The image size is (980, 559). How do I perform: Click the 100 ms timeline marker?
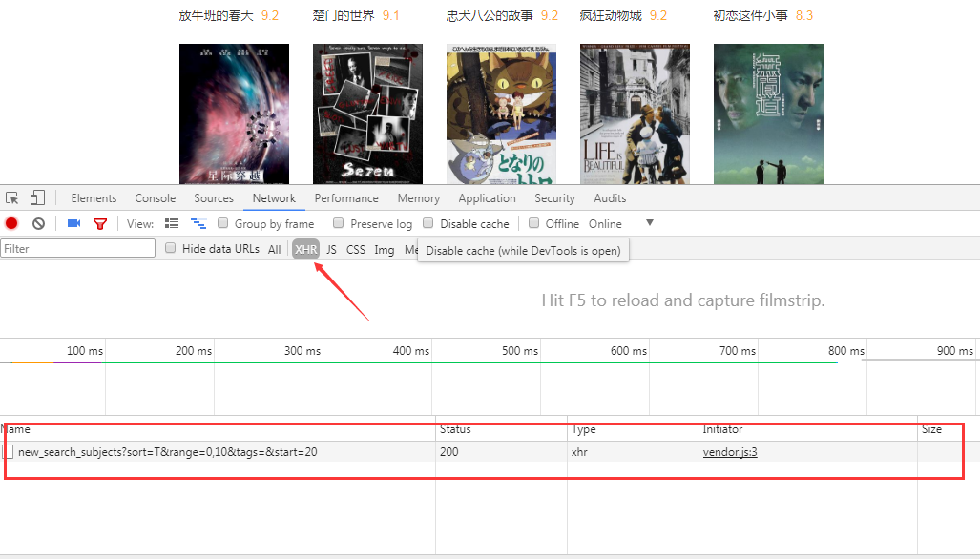(x=85, y=350)
